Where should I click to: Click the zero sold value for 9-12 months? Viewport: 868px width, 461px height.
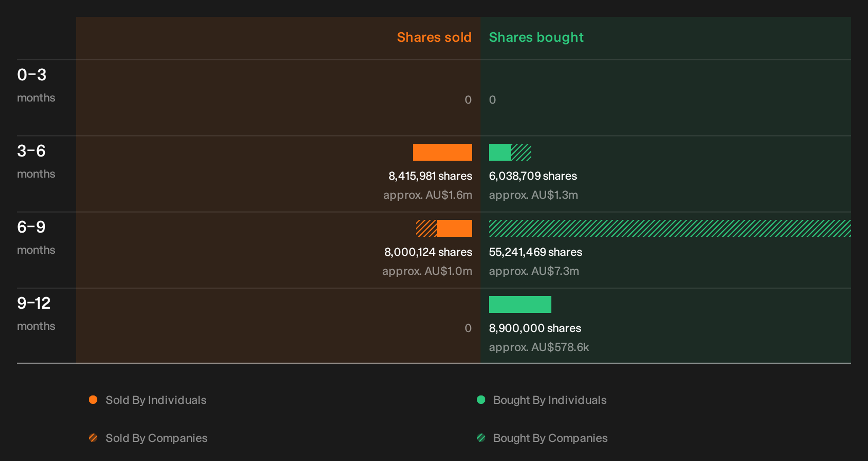point(468,328)
